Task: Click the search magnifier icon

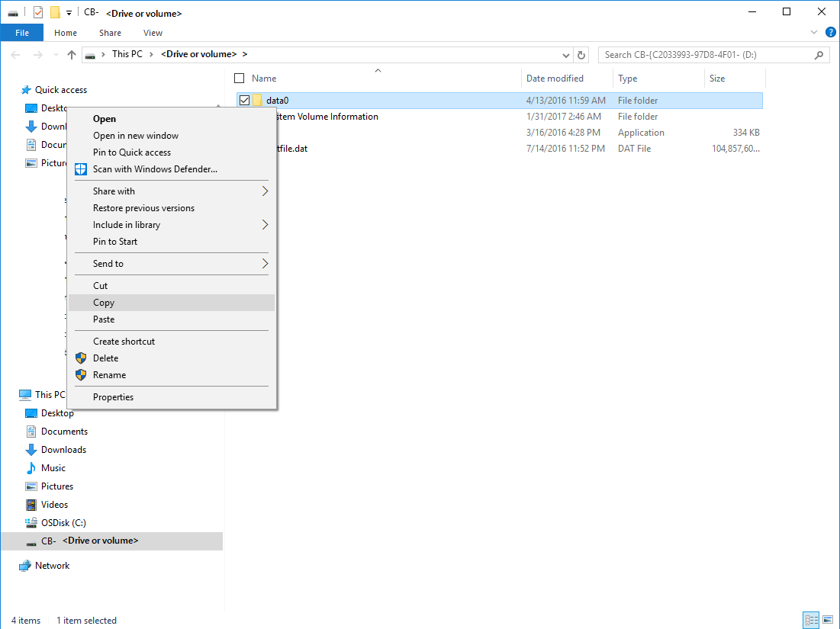Action: [817, 54]
